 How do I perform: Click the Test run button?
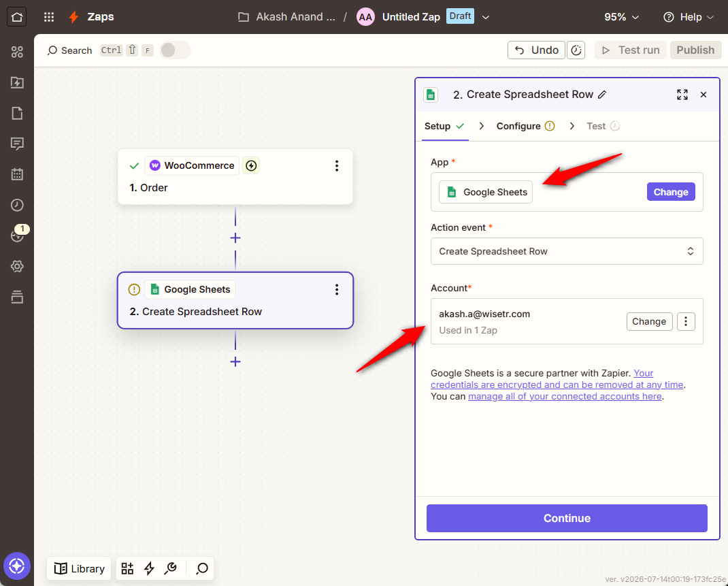pyautogui.click(x=631, y=50)
